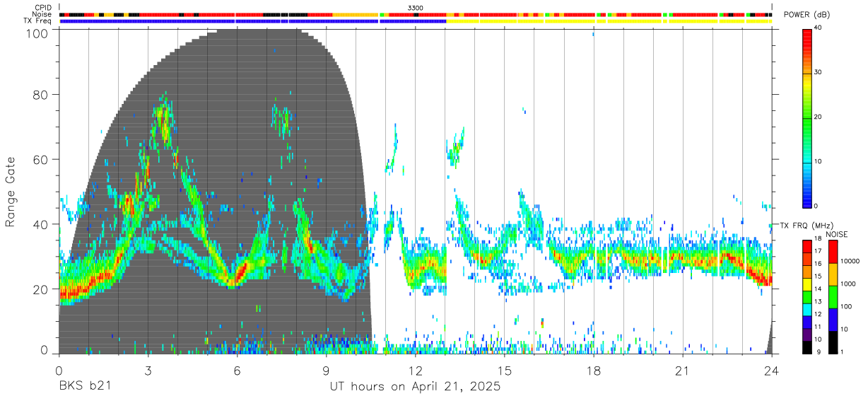Click the TX Freq row label
The width and height of the screenshot is (868, 401).
point(38,21)
